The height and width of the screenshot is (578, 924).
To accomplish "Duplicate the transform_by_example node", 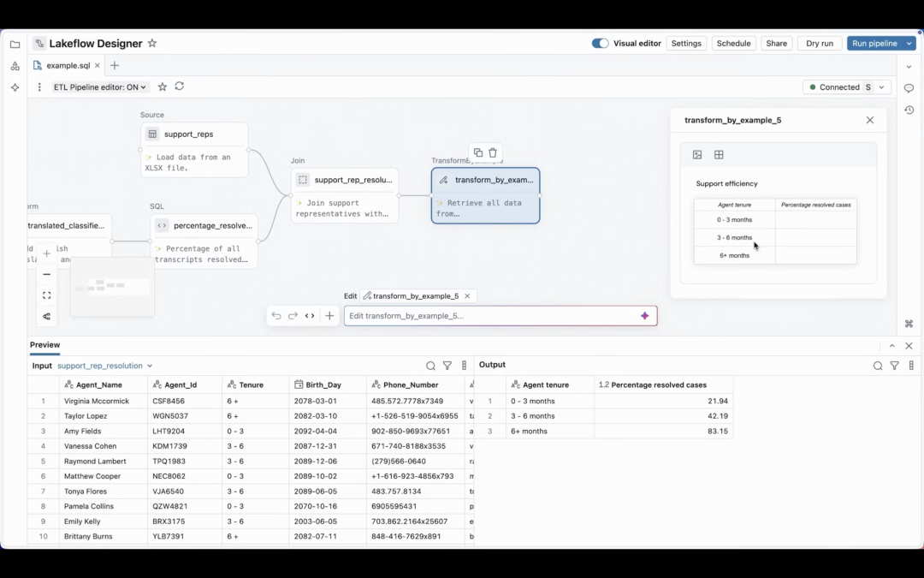I will [478, 152].
